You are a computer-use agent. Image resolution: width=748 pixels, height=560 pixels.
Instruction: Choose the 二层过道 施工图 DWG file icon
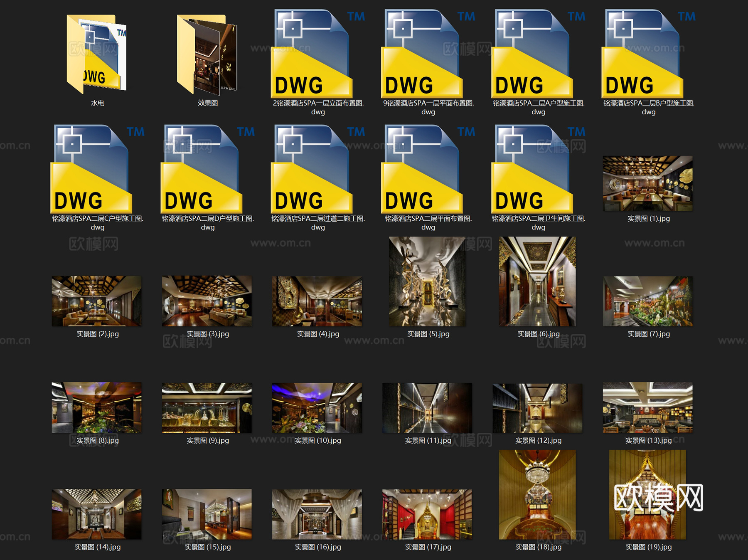tap(318, 169)
